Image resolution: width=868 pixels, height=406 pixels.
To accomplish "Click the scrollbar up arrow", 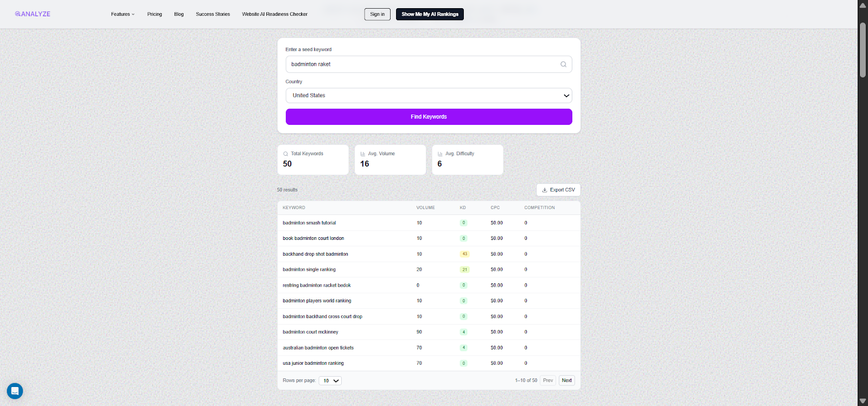I will coord(863,5).
